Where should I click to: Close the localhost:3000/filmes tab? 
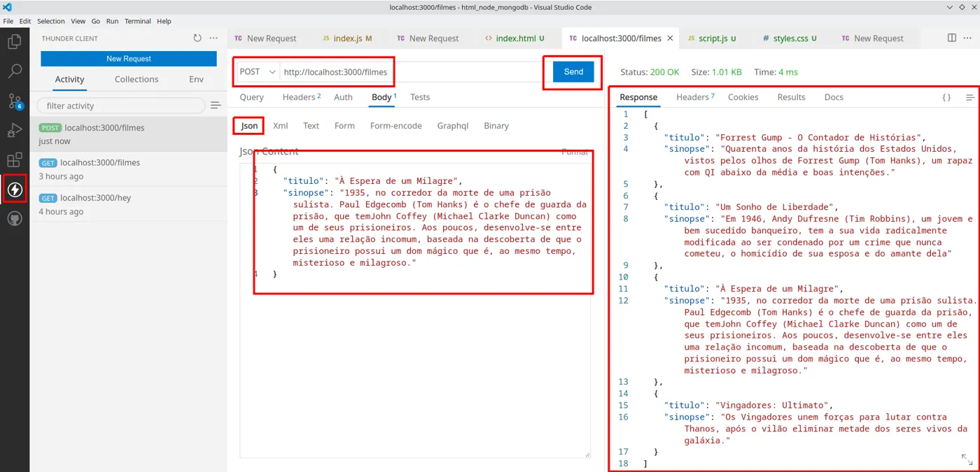670,38
